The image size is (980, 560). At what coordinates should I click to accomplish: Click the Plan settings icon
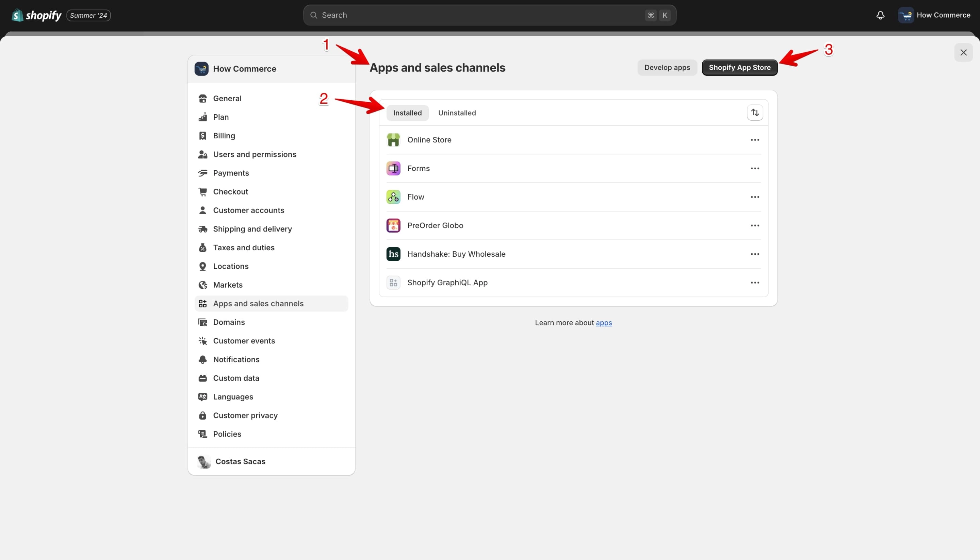[202, 117]
